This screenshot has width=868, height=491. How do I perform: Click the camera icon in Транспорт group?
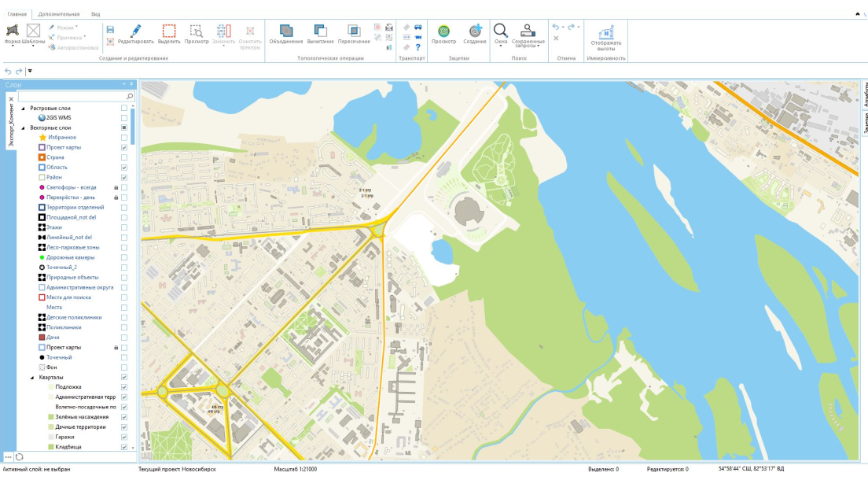[x=418, y=37]
